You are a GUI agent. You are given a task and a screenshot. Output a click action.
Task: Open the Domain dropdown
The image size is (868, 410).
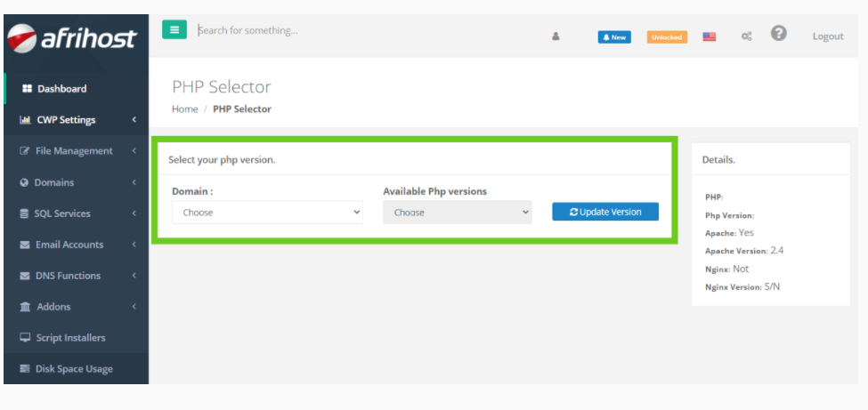[x=267, y=213]
